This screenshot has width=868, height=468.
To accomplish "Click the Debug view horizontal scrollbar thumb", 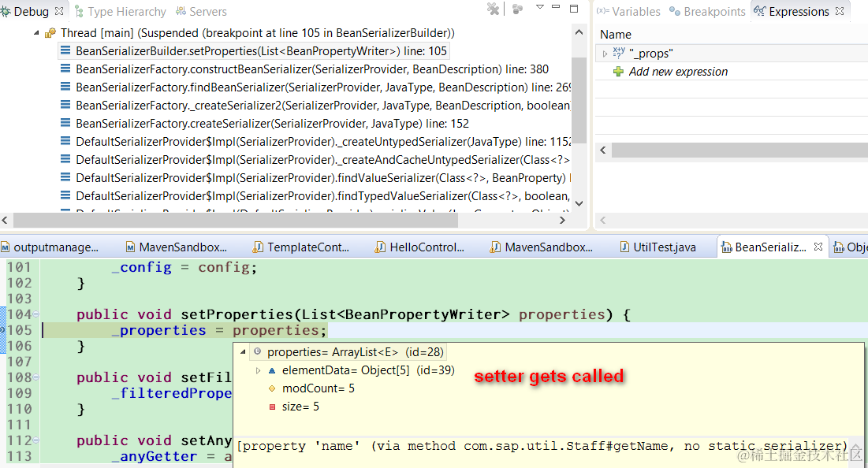I will pyautogui.click(x=236, y=220).
